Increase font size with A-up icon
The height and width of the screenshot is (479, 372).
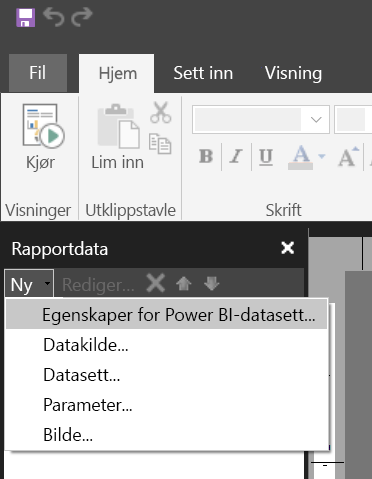point(348,156)
